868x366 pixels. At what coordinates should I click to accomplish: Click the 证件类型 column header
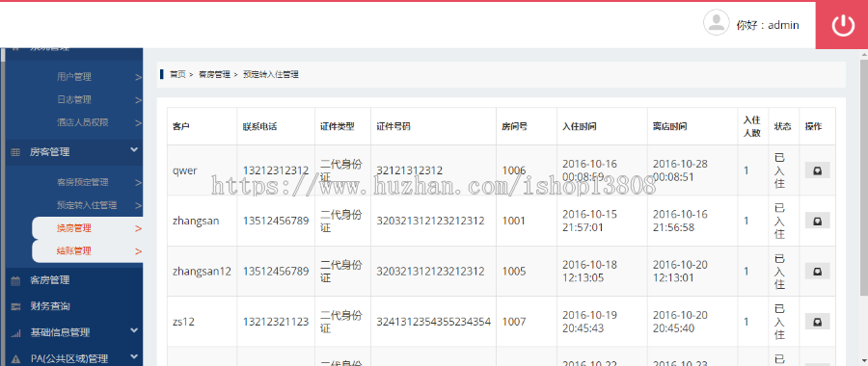tap(338, 126)
